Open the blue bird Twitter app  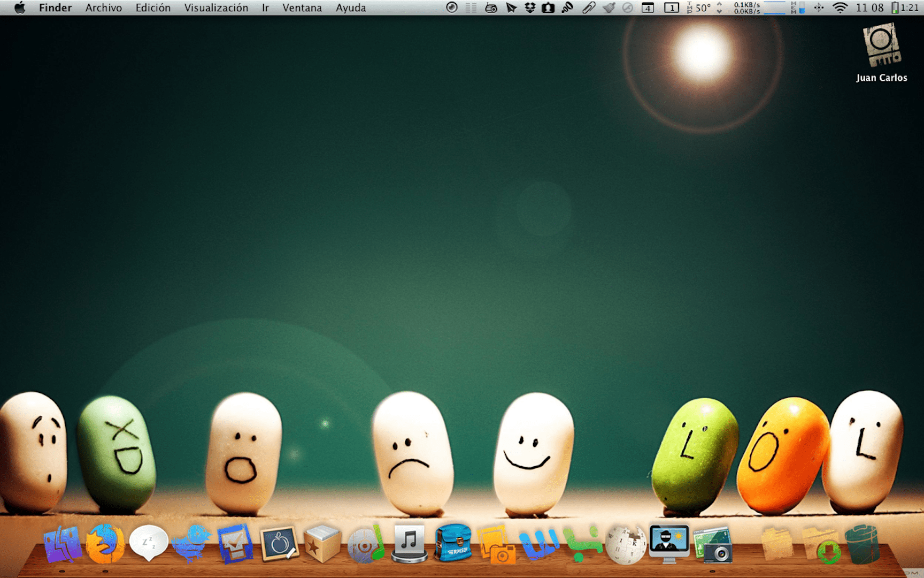pyautogui.click(x=191, y=544)
